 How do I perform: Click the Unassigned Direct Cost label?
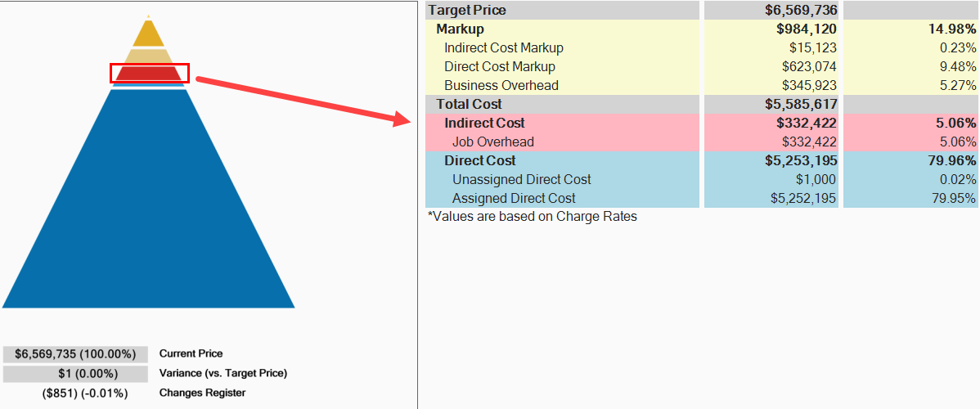pos(521,180)
